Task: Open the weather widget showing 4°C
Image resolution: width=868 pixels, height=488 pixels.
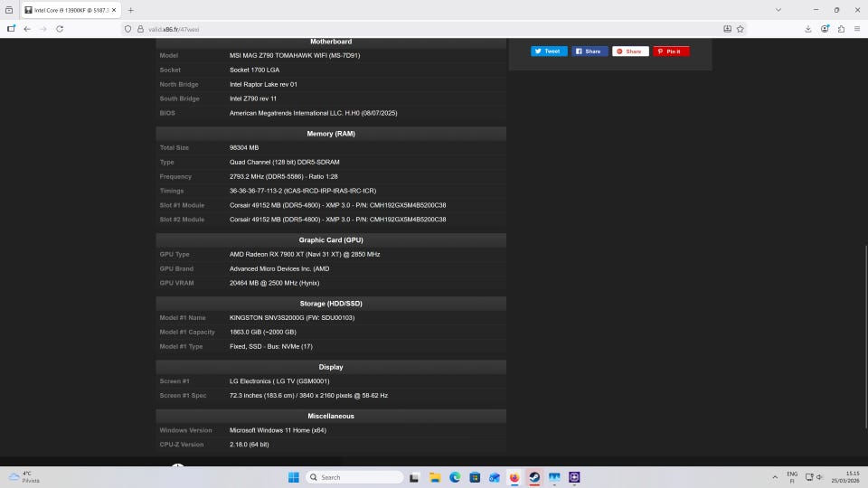Action: 25,477
